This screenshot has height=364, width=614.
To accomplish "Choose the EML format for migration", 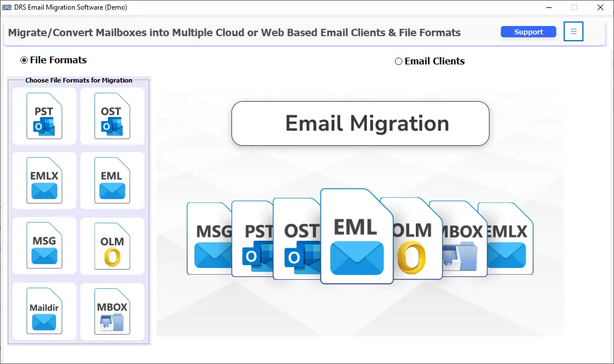I will pyautogui.click(x=112, y=180).
